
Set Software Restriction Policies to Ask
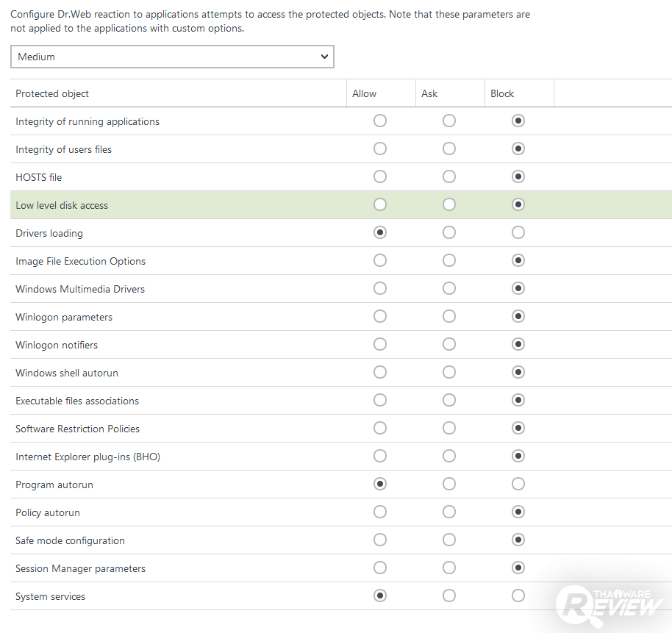tap(448, 428)
